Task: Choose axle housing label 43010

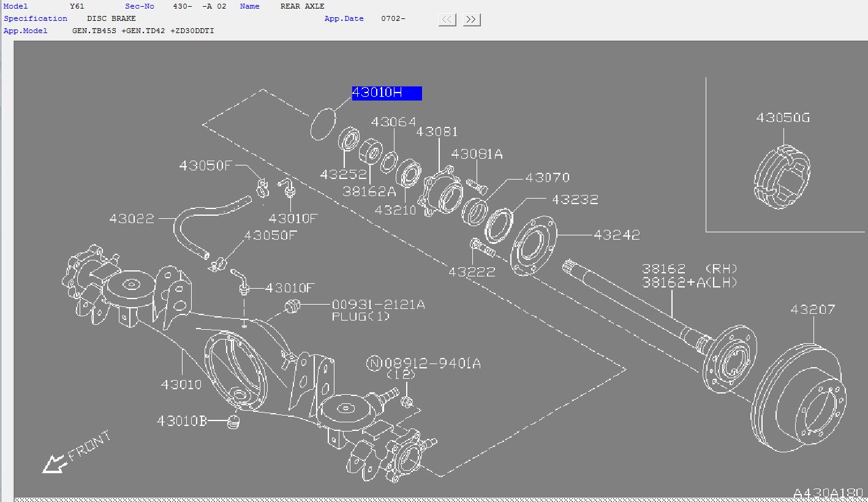Action: click(x=181, y=385)
